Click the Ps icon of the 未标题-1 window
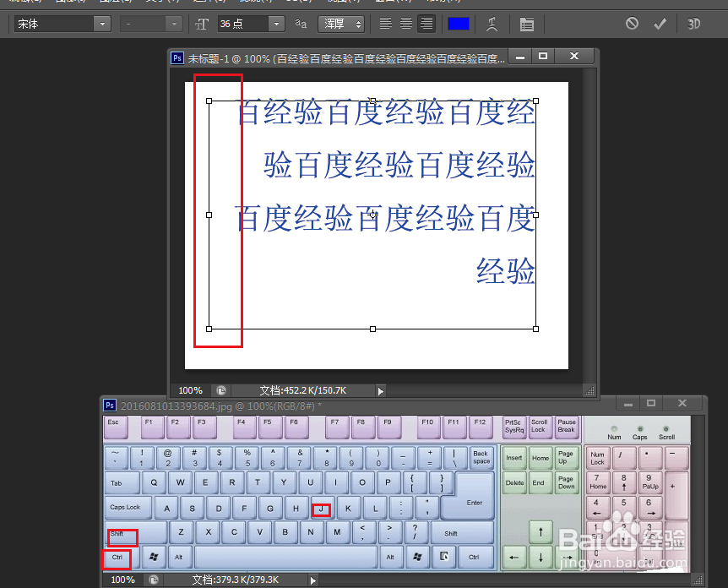This screenshot has height=588, width=728. pyautogui.click(x=177, y=57)
